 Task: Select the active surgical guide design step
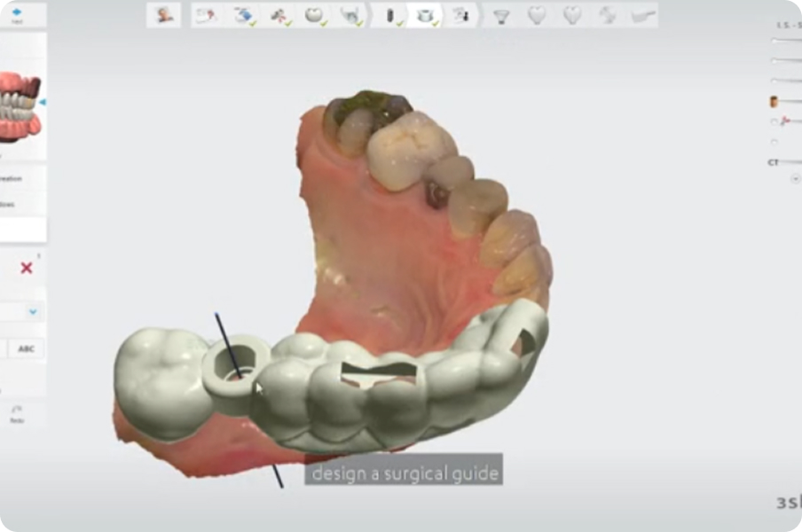click(425, 15)
